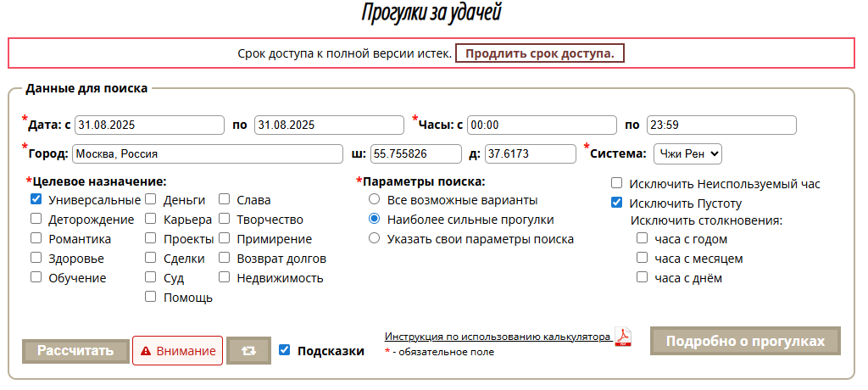Check collision exclusion часа с годом
This screenshot has width=868, height=390.
pos(643,239)
